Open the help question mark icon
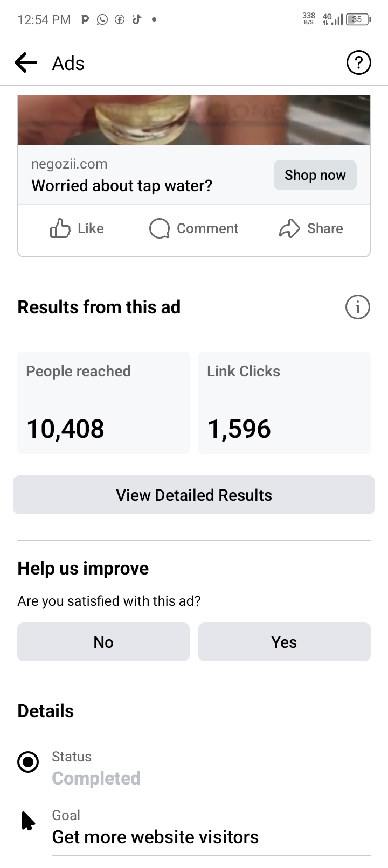 (x=358, y=63)
